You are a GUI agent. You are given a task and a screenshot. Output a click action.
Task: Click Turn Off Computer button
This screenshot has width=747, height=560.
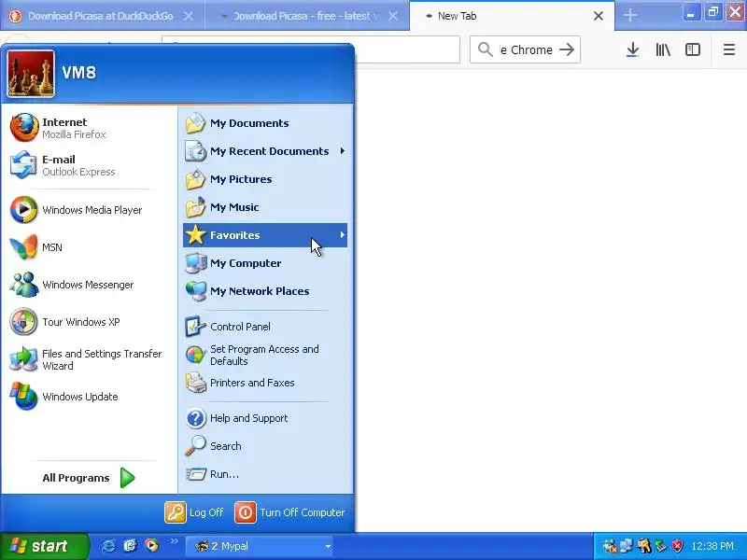coord(289,512)
